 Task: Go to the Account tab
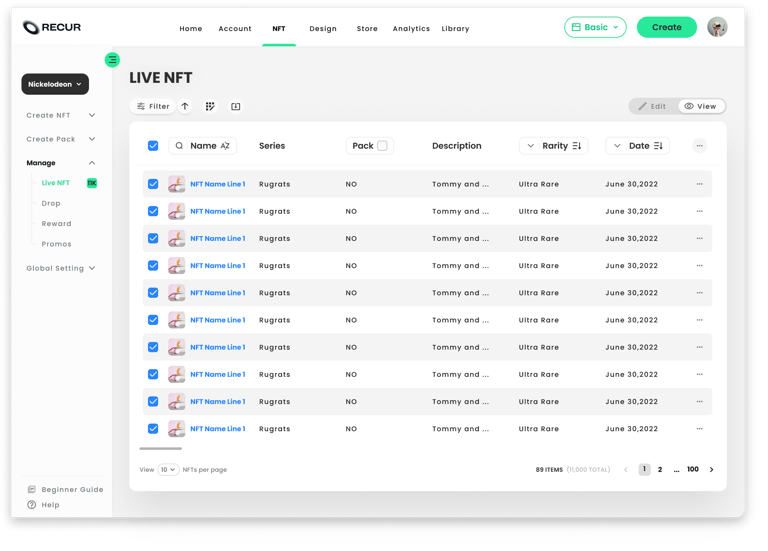click(x=235, y=28)
